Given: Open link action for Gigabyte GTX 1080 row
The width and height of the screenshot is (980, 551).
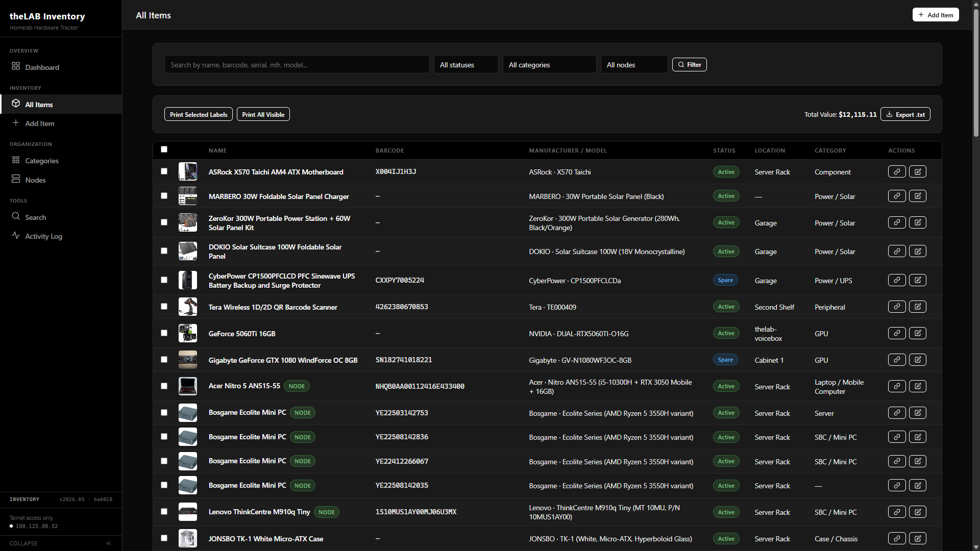Looking at the screenshot, I should (x=897, y=360).
